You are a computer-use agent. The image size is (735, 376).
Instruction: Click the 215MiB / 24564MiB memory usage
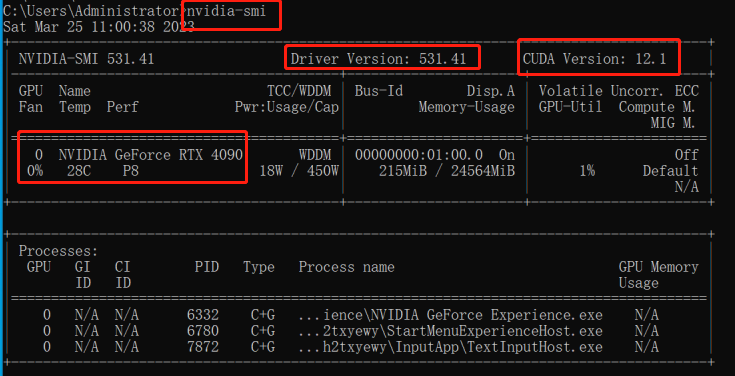click(x=447, y=171)
